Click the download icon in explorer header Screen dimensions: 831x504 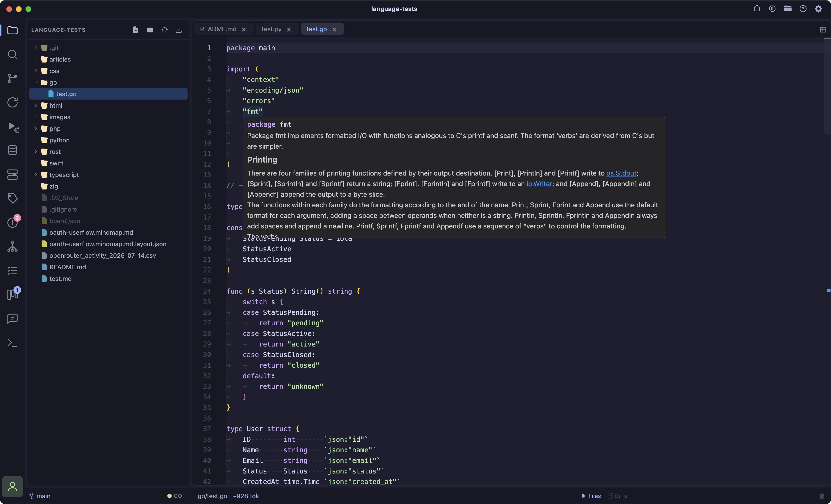179,30
